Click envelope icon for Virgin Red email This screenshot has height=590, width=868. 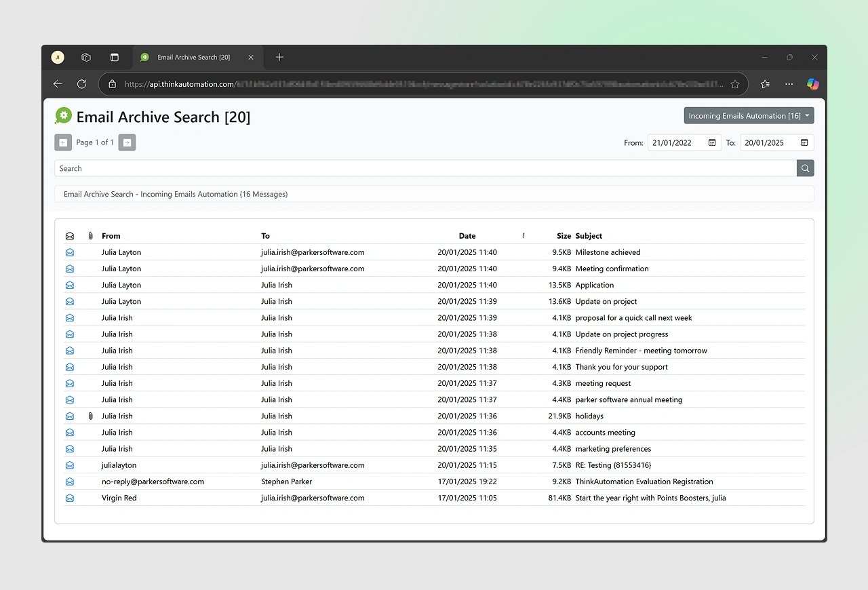coord(70,498)
